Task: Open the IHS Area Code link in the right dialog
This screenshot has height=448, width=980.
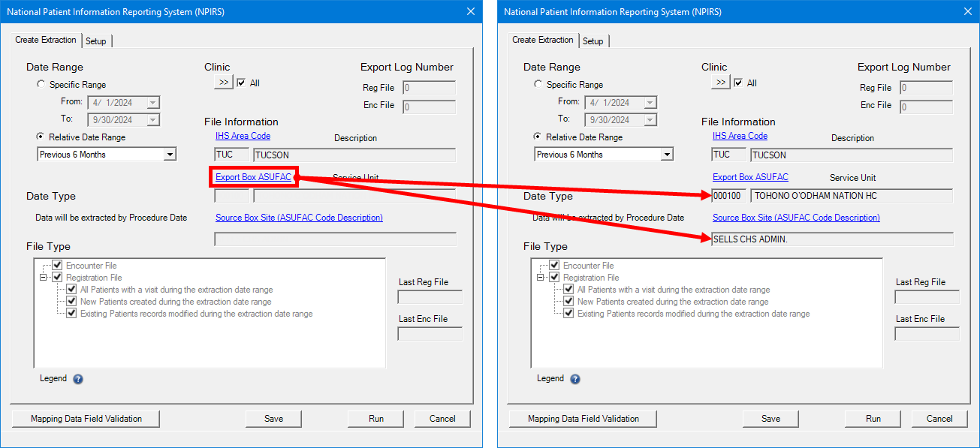Action: pos(740,136)
